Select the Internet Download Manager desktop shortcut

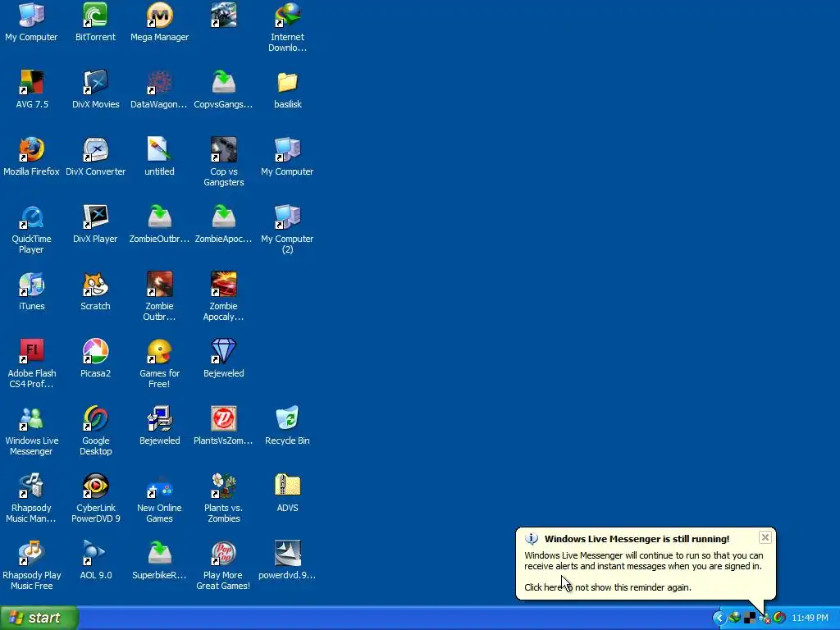[x=287, y=28]
